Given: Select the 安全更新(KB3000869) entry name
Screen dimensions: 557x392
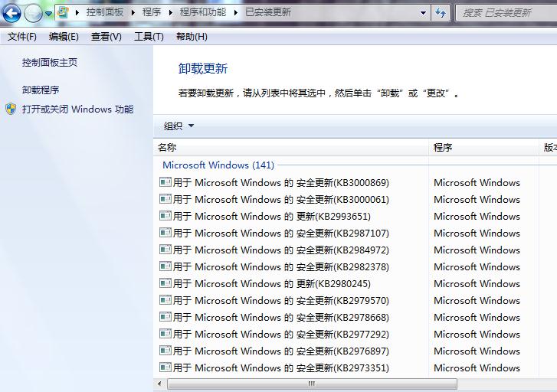Looking at the screenshot, I should pos(281,182).
